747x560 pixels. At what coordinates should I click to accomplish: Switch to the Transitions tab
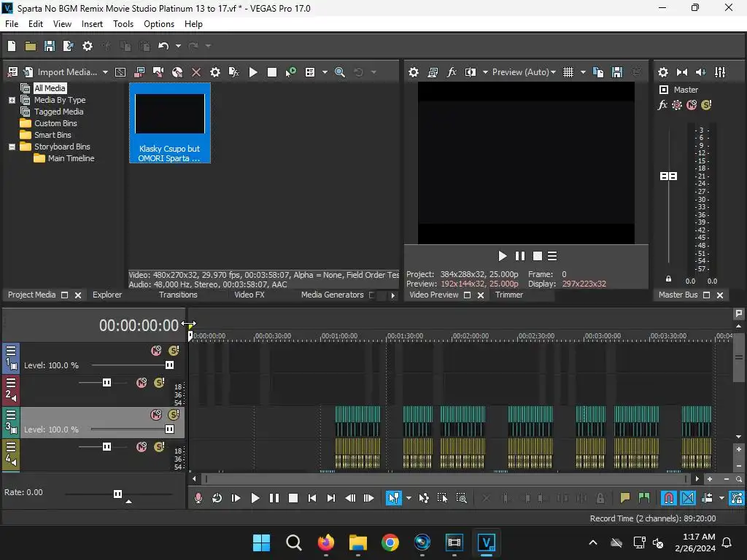pyautogui.click(x=178, y=295)
